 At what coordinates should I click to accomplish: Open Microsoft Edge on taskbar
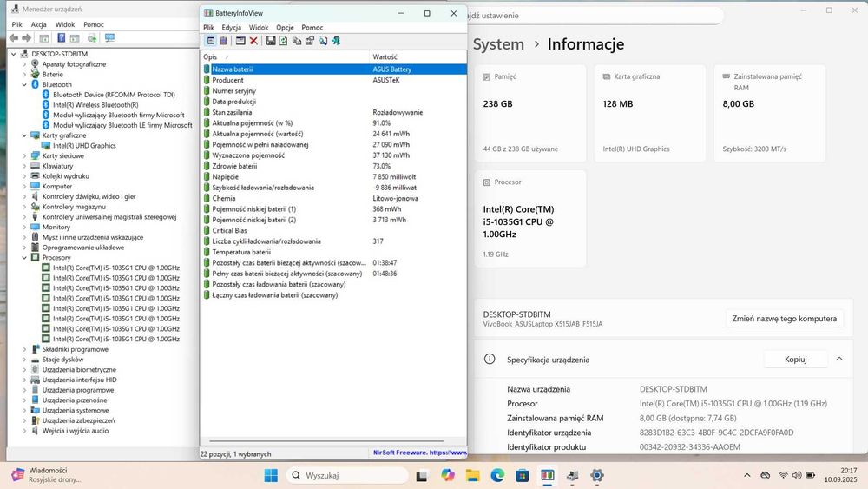497,475
